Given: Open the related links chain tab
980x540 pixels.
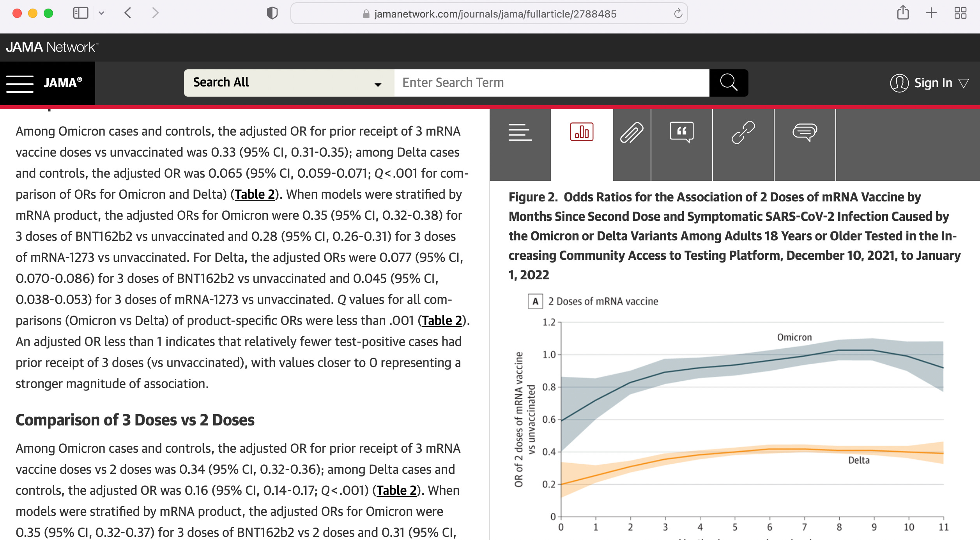Looking at the screenshot, I should tap(743, 132).
